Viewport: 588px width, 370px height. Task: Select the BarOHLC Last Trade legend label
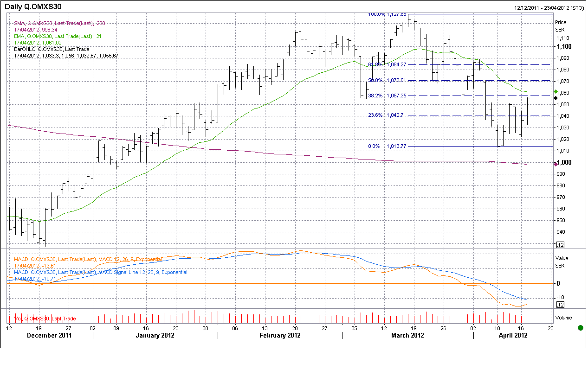pos(52,49)
